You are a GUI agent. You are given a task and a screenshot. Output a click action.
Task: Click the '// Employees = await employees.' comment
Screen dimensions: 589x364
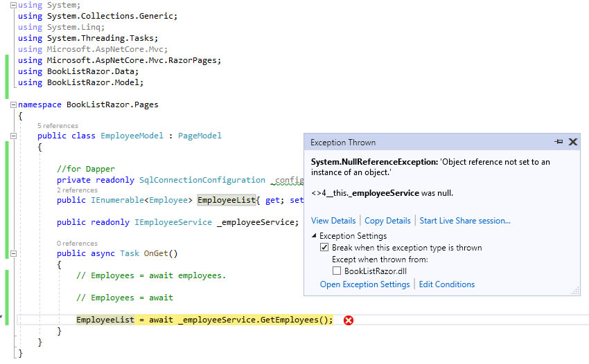(x=151, y=276)
